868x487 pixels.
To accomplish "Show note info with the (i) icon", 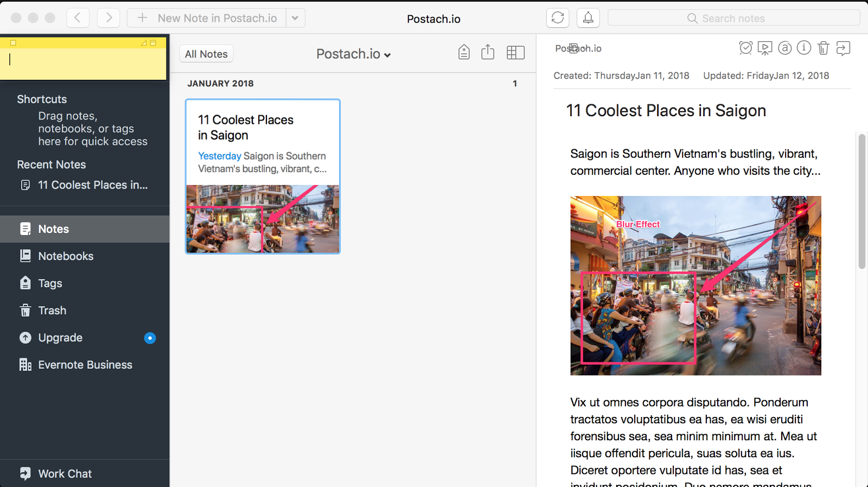I will [x=804, y=48].
